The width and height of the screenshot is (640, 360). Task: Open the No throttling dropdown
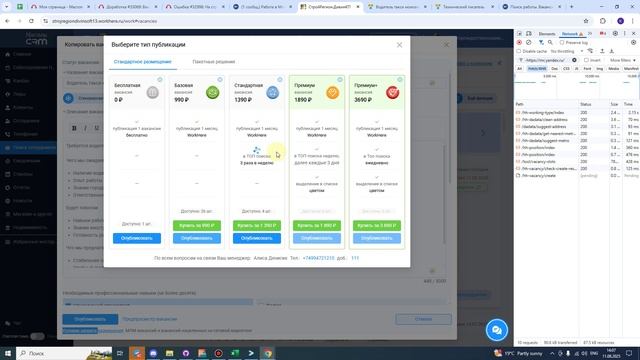[567, 51]
